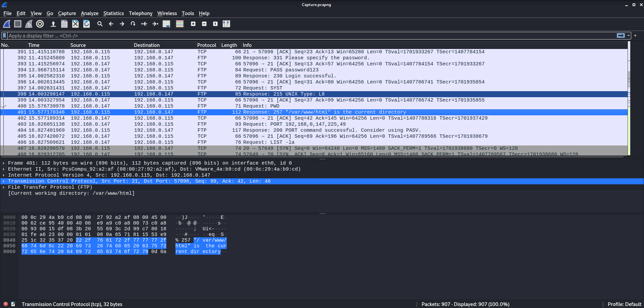The image size is (644, 308).
Task: Go to specified packet icon
Action: [133, 24]
